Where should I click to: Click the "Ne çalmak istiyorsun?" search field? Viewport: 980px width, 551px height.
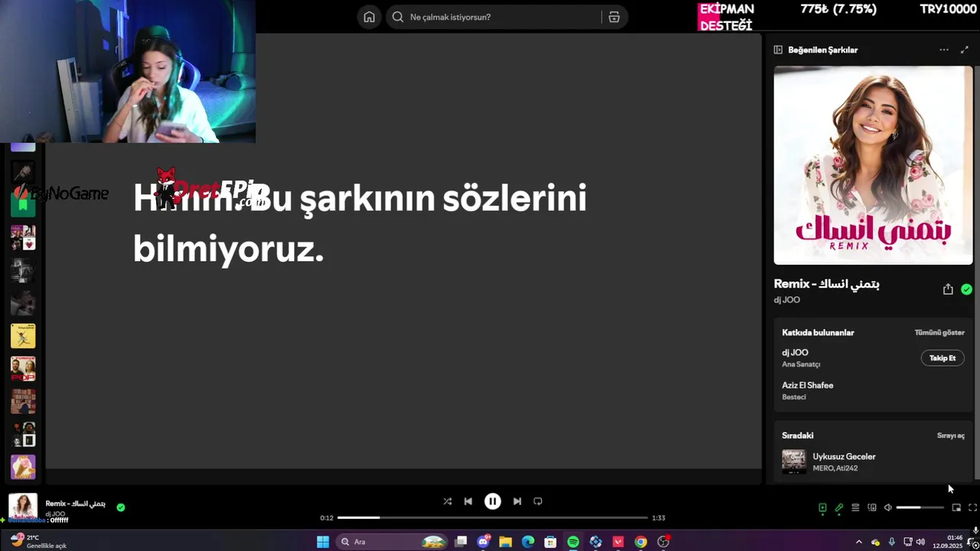tap(505, 17)
